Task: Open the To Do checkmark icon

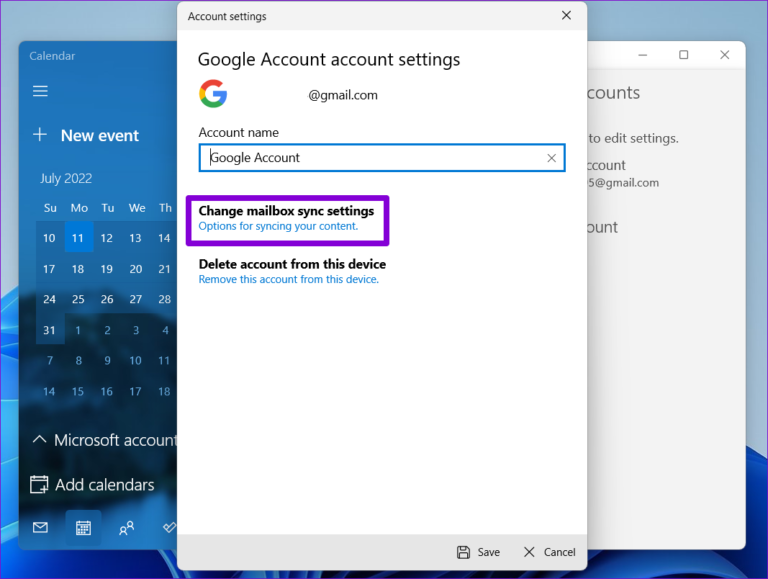Action: (169, 527)
